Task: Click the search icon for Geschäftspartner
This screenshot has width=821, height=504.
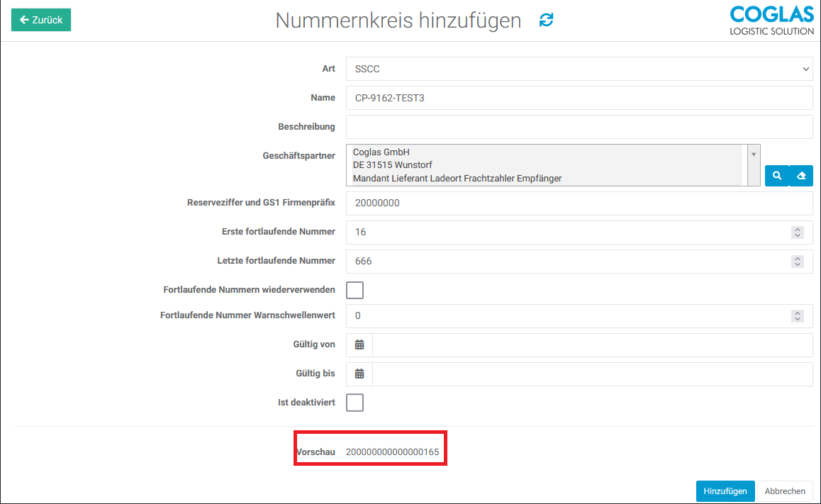Action: 777,176
